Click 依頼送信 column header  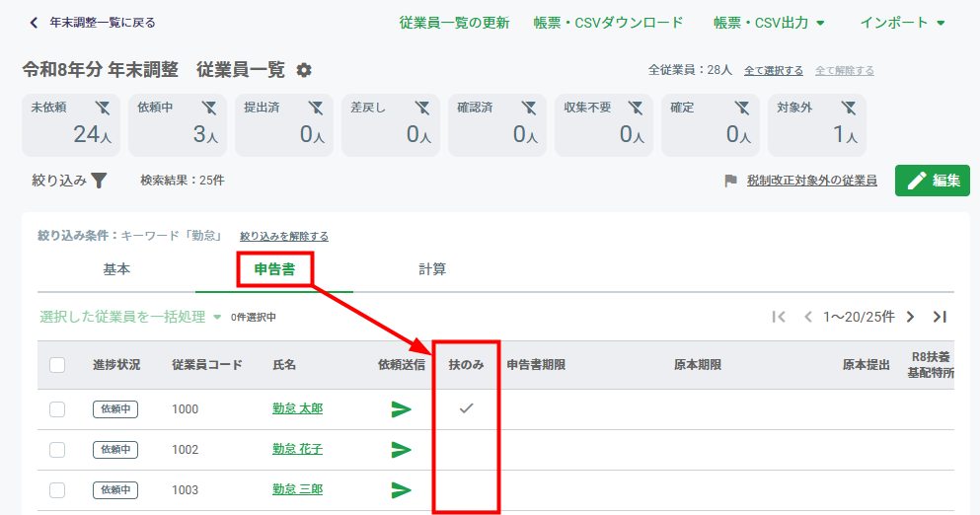tap(402, 365)
